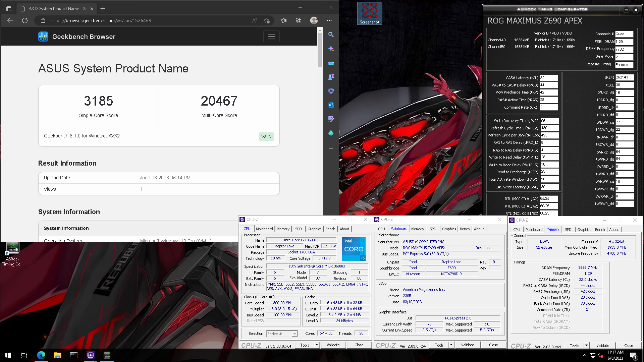Switch to Memory tab in second CPU-Z
Image resolution: width=644 pixels, height=362 pixels.
tap(418, 229)
